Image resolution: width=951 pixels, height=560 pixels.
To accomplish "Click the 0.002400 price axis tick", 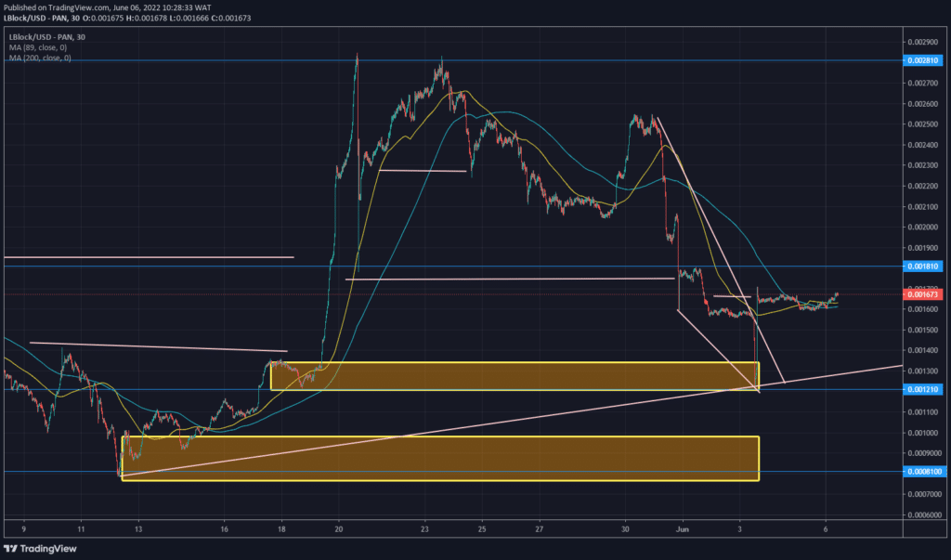I will 924,145.
